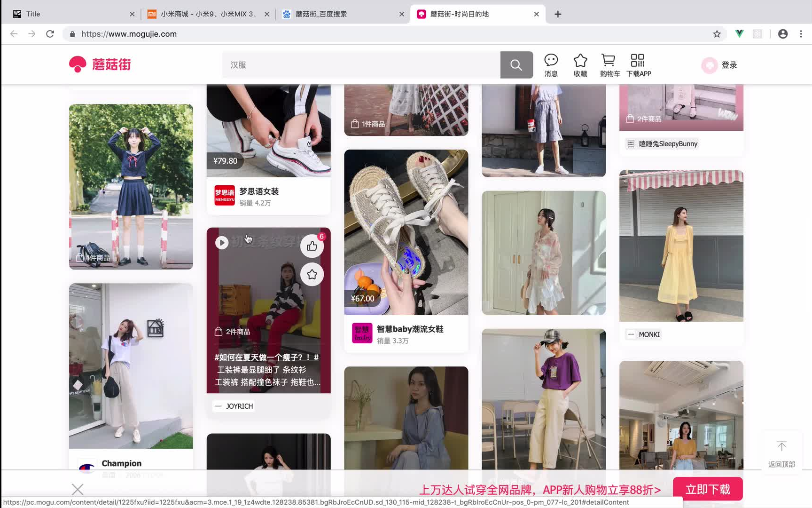This screenshot has width=812, height=508.
Task: Open the MONKI brand label
Action: tap(644, 334)
